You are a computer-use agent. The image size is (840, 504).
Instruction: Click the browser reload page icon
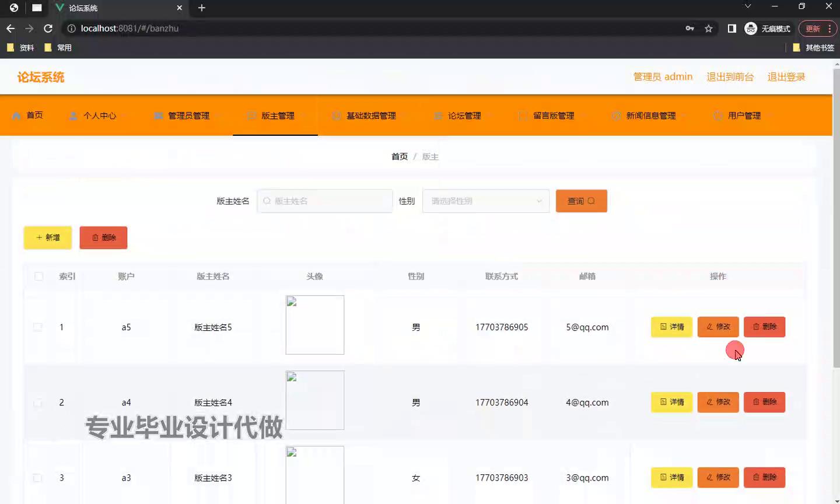(48, 29)
